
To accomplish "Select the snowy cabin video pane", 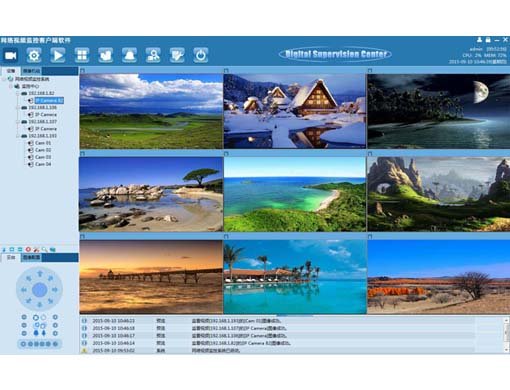I will point(295,111).
